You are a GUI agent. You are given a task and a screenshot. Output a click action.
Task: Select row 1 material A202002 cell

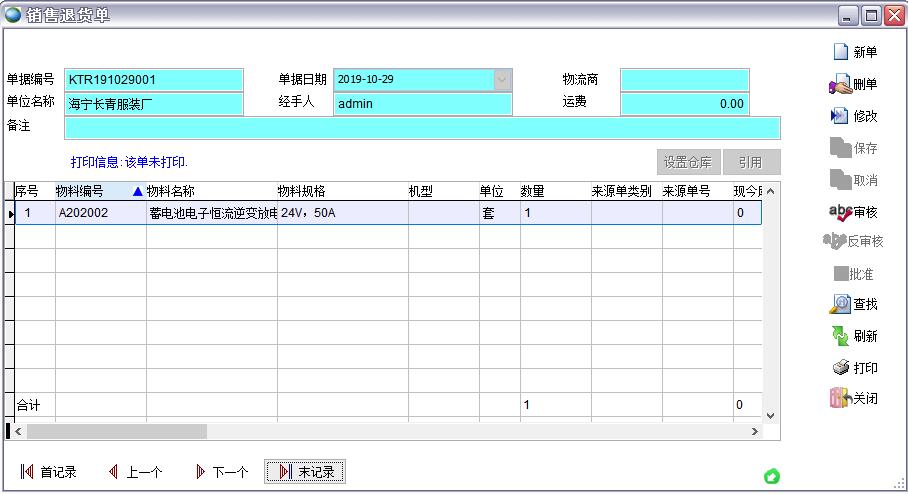click(x=100, y=213)
